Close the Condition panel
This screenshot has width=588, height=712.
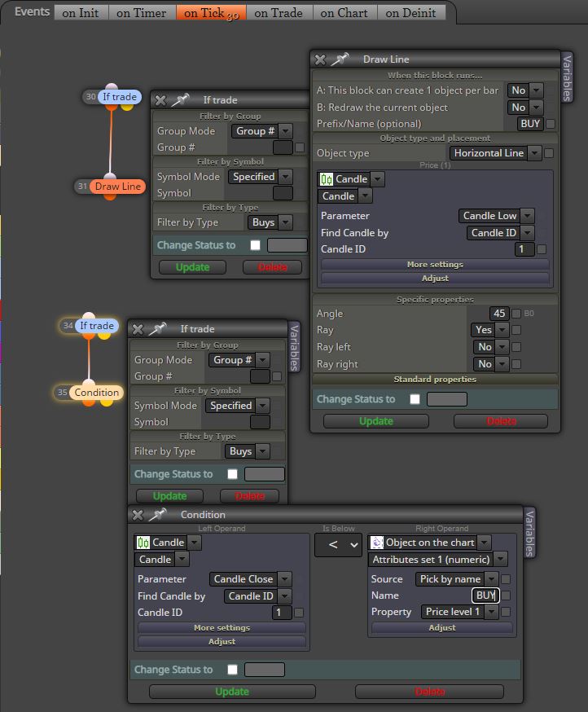[x=138, y=515]
